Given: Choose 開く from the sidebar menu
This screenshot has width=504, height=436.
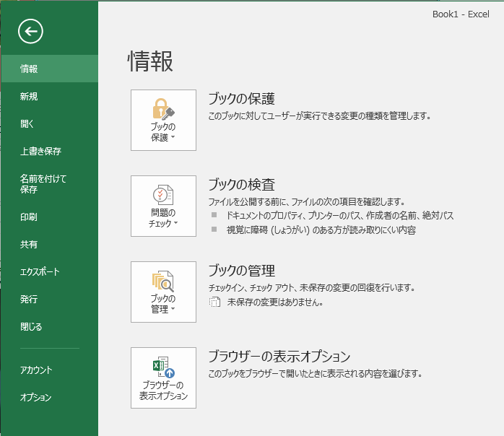Looking at the screenshot, I should pyautogui.click(x=50, y=123).
